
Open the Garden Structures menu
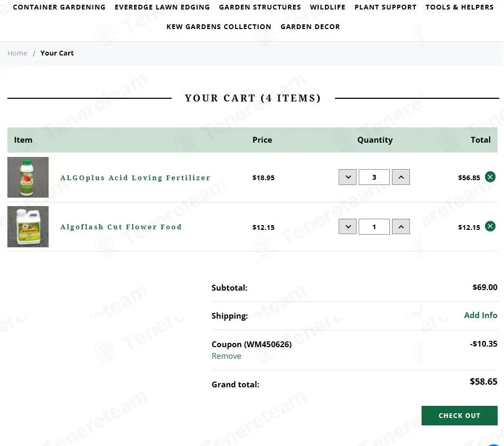[260, 7]
